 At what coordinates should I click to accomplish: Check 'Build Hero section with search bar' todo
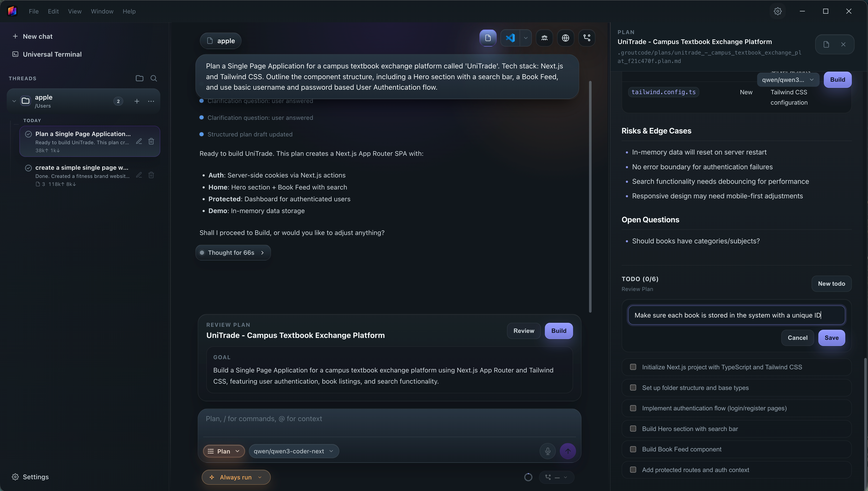coord(633,429)
